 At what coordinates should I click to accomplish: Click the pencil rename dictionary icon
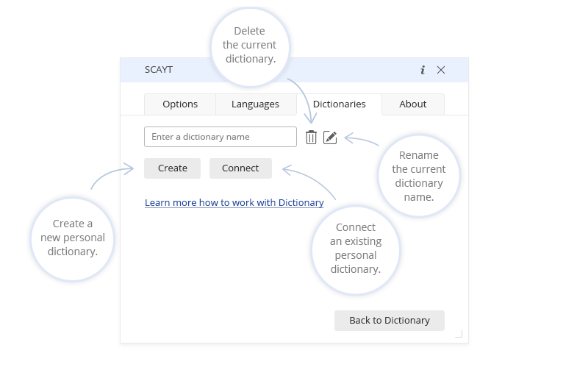(x=330, y=137)
